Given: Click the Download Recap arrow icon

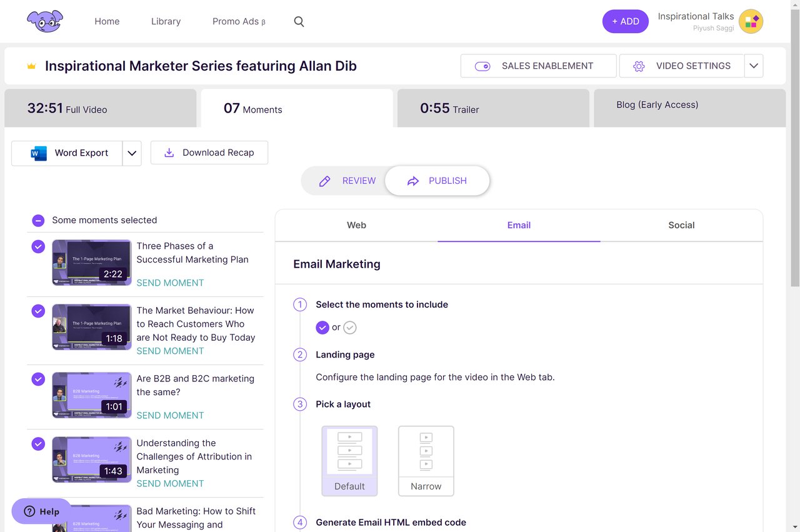Looking at the screenshot, I should point(169,153).
